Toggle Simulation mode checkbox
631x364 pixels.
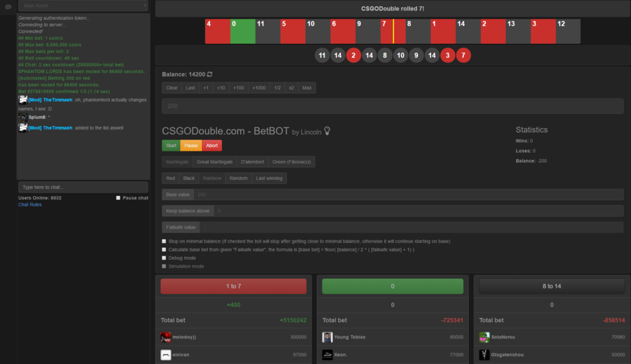click(164, 266)
